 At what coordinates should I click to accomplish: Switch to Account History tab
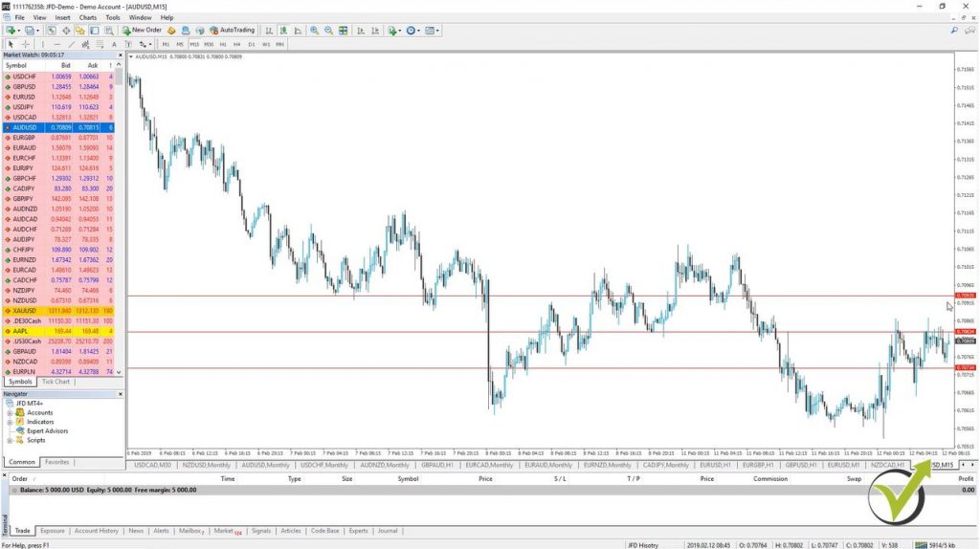pos(97,530)
